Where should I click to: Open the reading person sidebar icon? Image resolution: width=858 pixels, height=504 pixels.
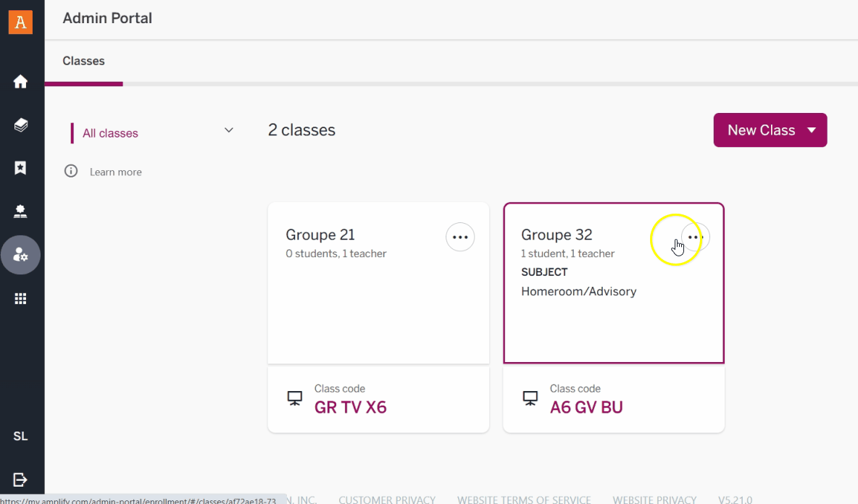click(x=20, y=211)
